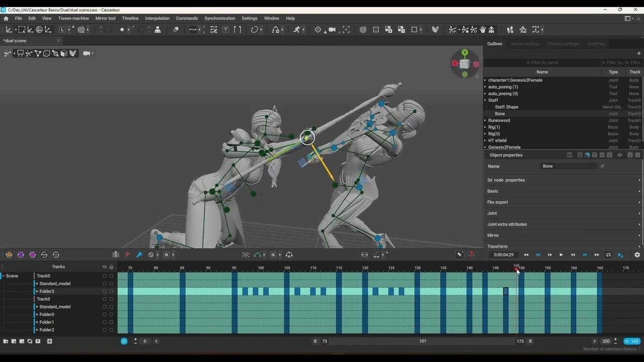The width and height of the screenshot is (644, 362).
Task: Click the blue key icon above the tracks
Action: click(139, 255)
